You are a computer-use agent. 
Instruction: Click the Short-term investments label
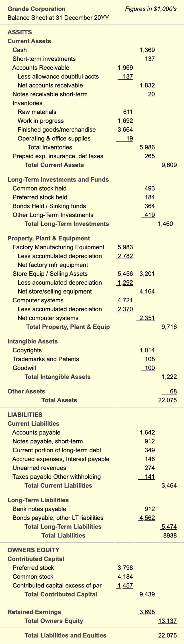click(44, 59)
